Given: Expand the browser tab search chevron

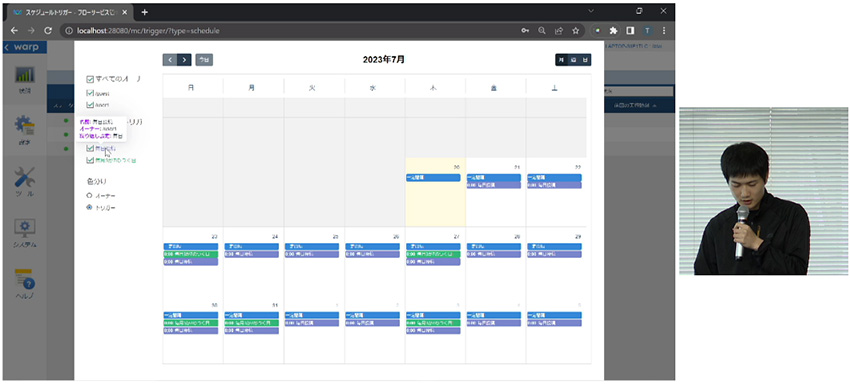Looking at the screenshot, I should pyautogui.click(x=591, y=11).
